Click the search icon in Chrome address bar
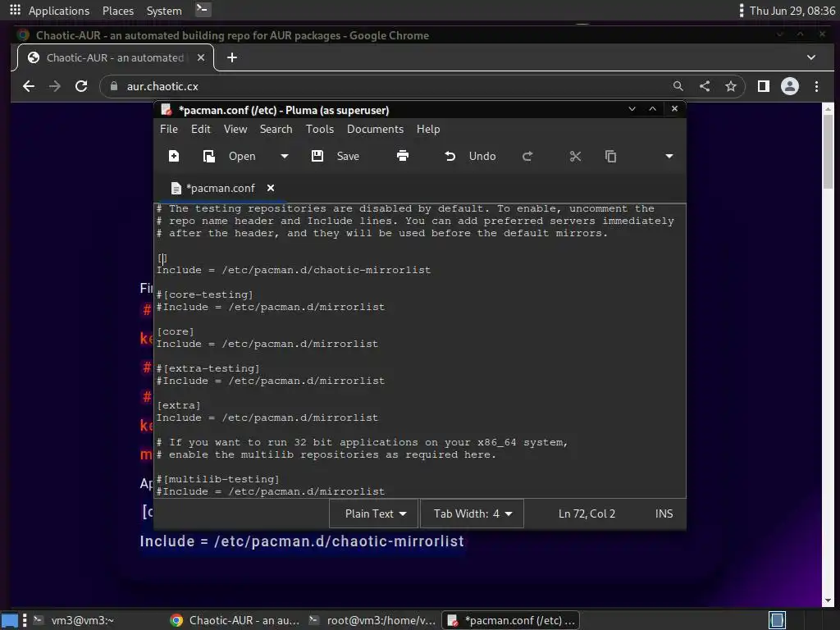The height and width of the screenshot is (630, 840). (x=678, y=86)
